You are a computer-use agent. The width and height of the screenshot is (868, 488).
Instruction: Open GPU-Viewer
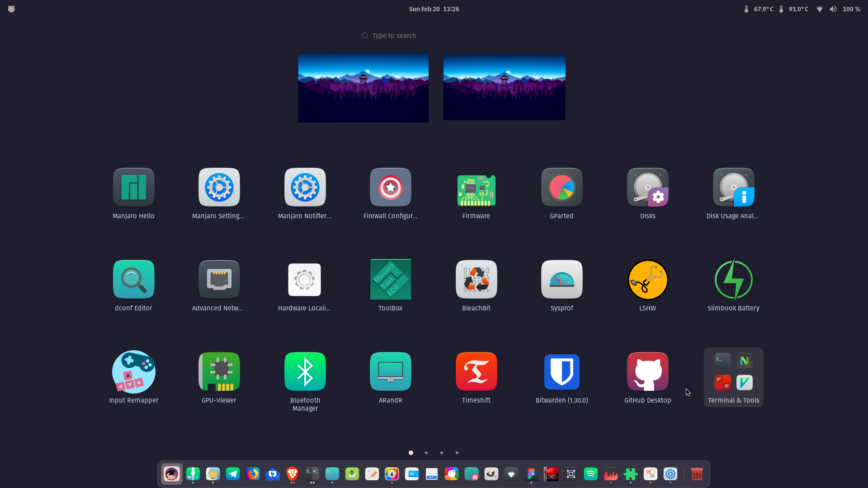point(219,378)
